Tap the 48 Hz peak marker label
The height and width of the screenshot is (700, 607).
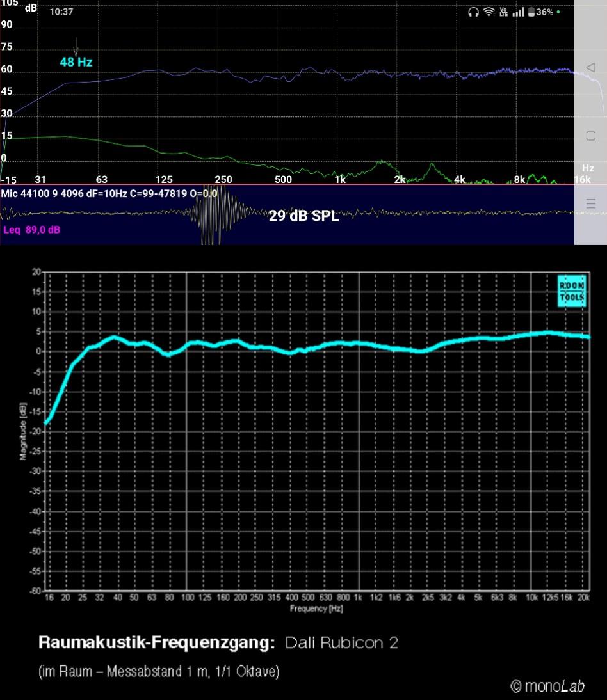[76, 63]
